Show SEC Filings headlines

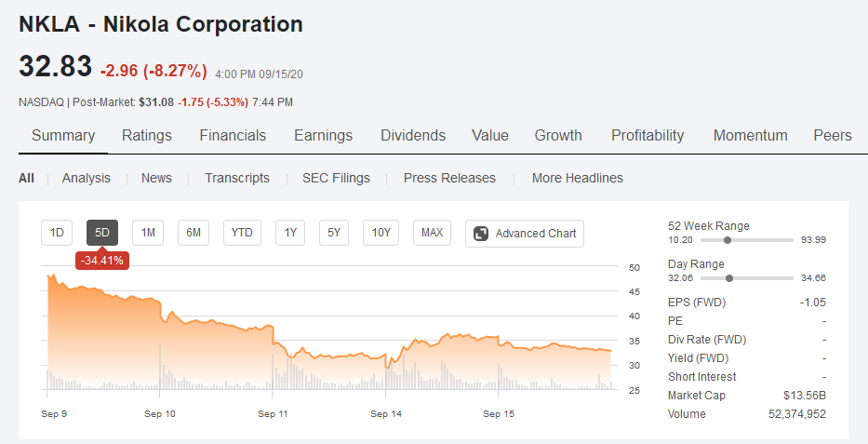336,179
